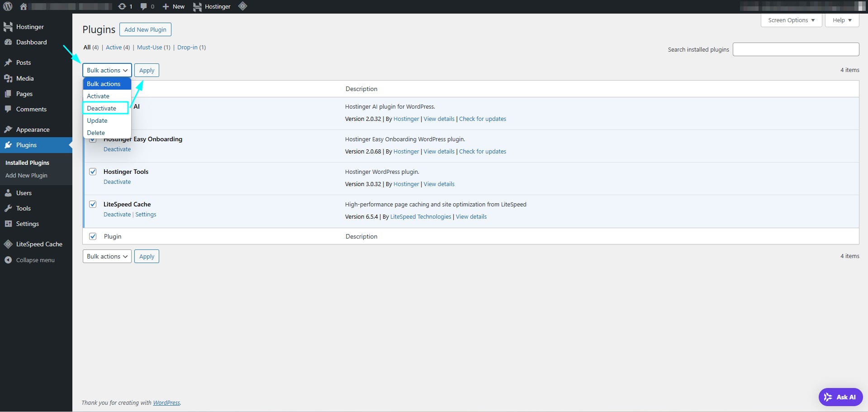Open Appearance from the sidebar
The height and width of the screenshot is (412, 868).
(x=33, y=129)
